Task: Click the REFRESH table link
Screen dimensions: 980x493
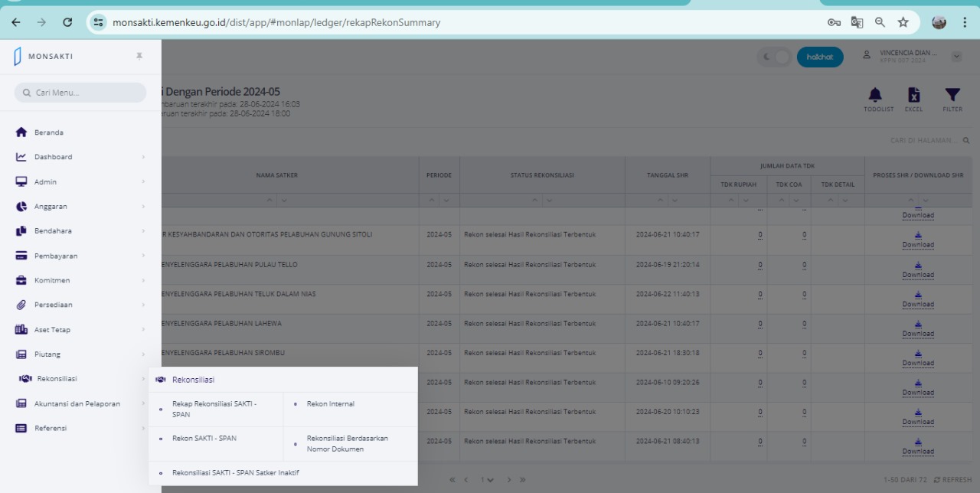Action: [x=952, y=480]
